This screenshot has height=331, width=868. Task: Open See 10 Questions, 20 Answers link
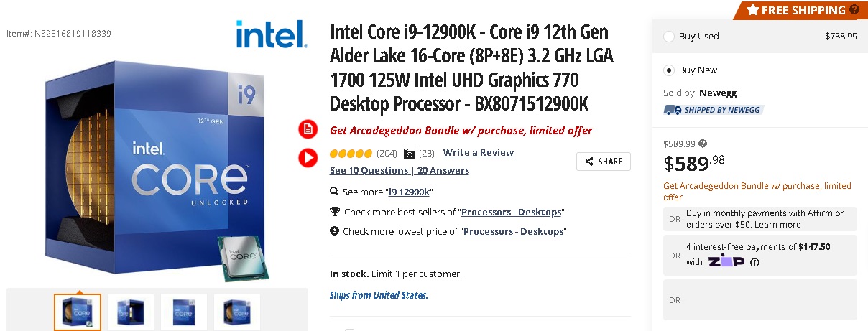point(399,171)
